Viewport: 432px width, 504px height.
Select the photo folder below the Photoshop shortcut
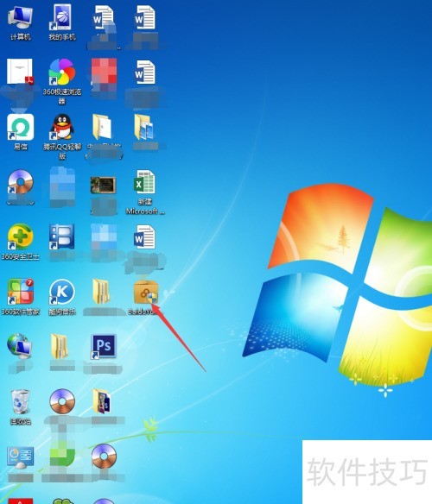click(102, 402)
